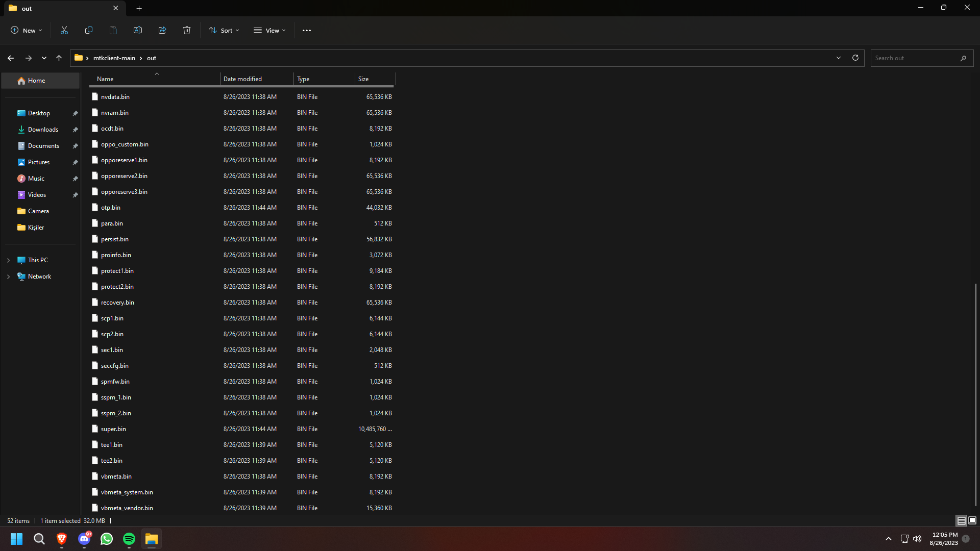Open the See more options menu
980x551 pixels.
pyautogui.click(x=307, y=31)
